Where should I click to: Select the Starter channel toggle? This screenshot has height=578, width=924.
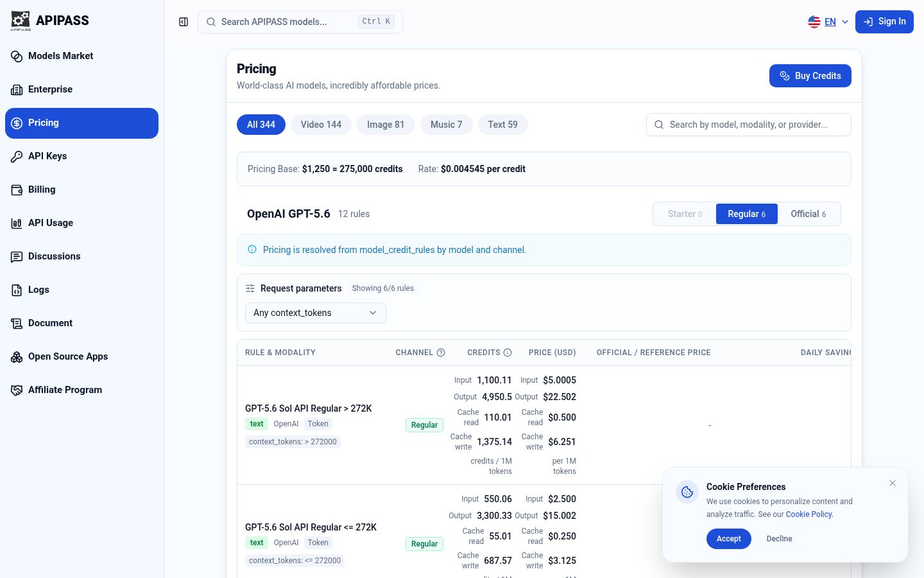pyautogui.click(x=685, y=214)
